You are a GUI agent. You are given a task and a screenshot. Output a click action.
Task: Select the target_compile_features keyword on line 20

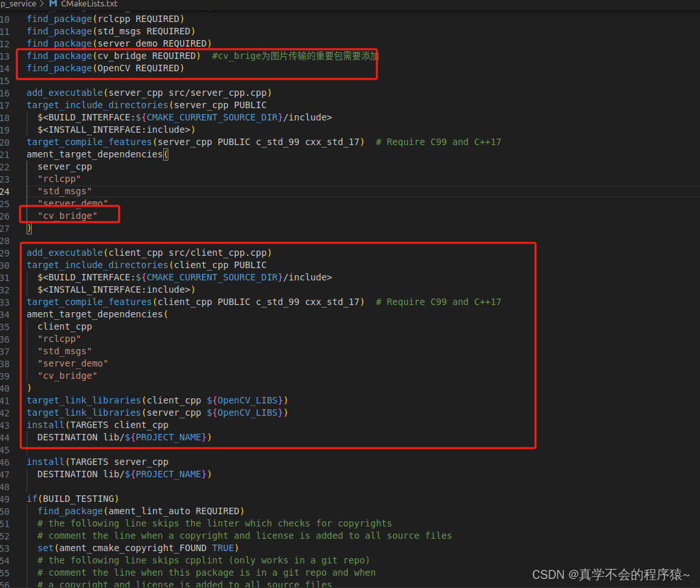coord(89,142)
